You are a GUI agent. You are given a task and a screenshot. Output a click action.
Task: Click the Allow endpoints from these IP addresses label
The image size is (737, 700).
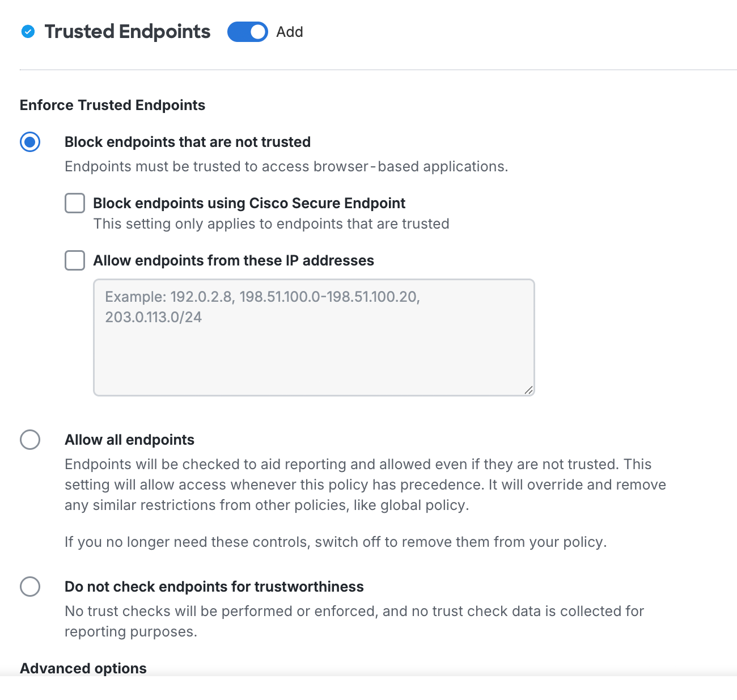pyautogui.click(x=234, y=260)
